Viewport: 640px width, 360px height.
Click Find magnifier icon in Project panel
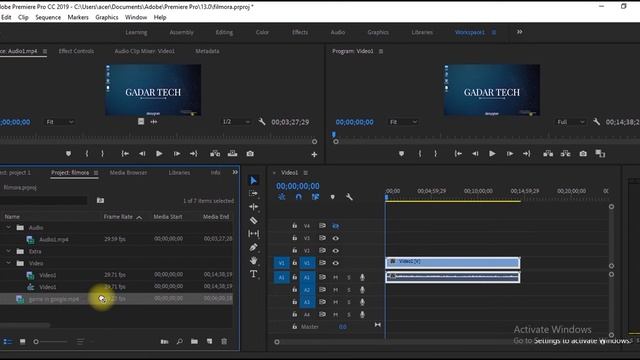pos(180,341)
